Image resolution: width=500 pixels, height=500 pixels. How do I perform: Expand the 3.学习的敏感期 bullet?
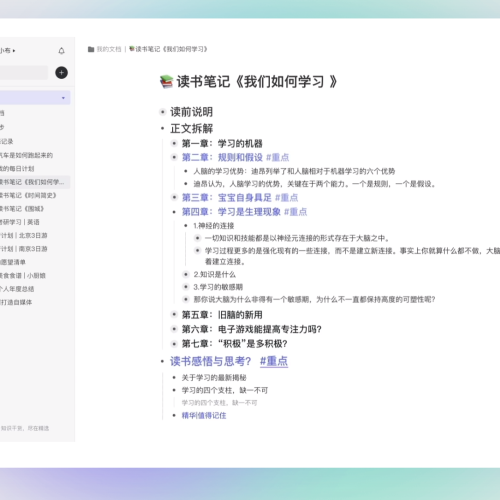click(x=186, y=287)
